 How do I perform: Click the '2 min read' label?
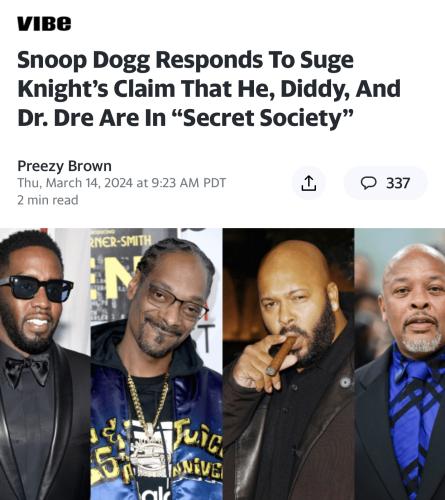click(x=48, y=200)
